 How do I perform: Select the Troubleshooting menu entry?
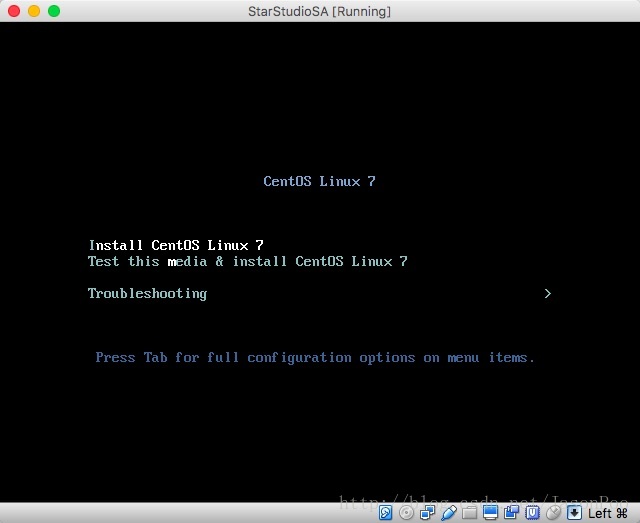coord(147,294)
